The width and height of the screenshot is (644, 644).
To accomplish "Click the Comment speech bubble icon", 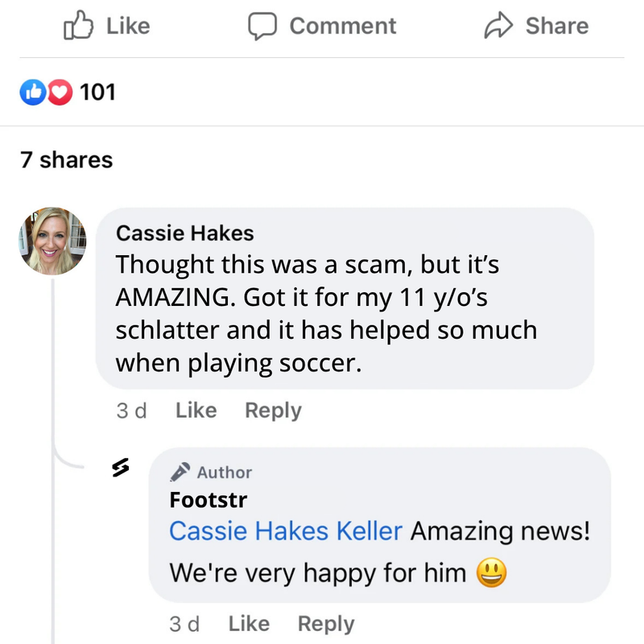I will (x=262, y=26).
